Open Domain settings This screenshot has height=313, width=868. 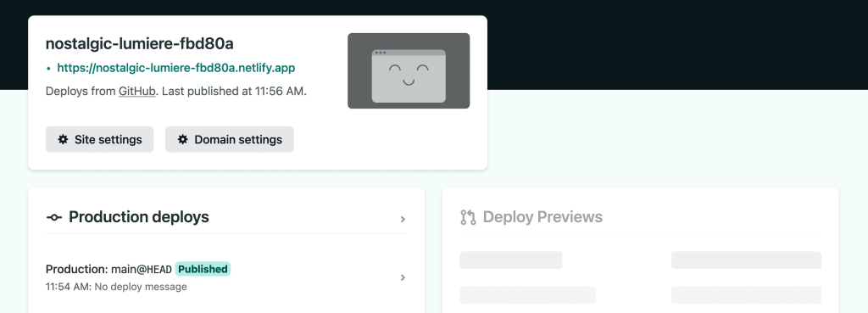click(230, 139)
